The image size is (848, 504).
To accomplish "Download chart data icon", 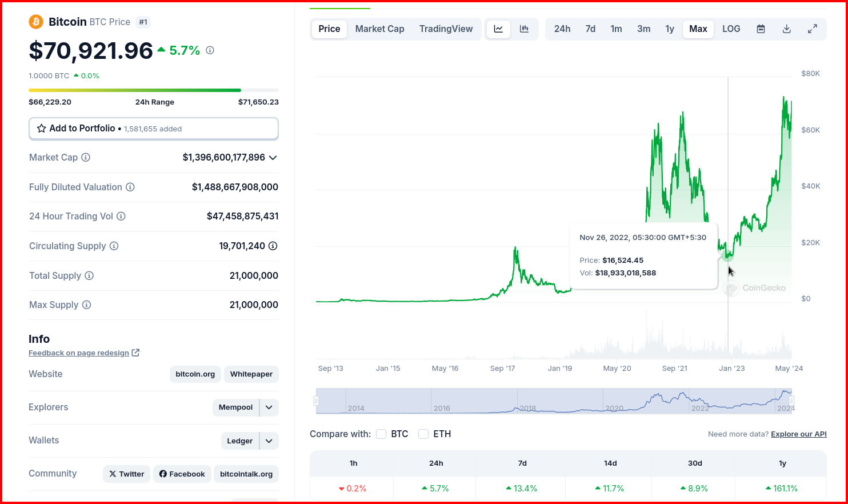I will pyautogui.click(x=787, y=29).
